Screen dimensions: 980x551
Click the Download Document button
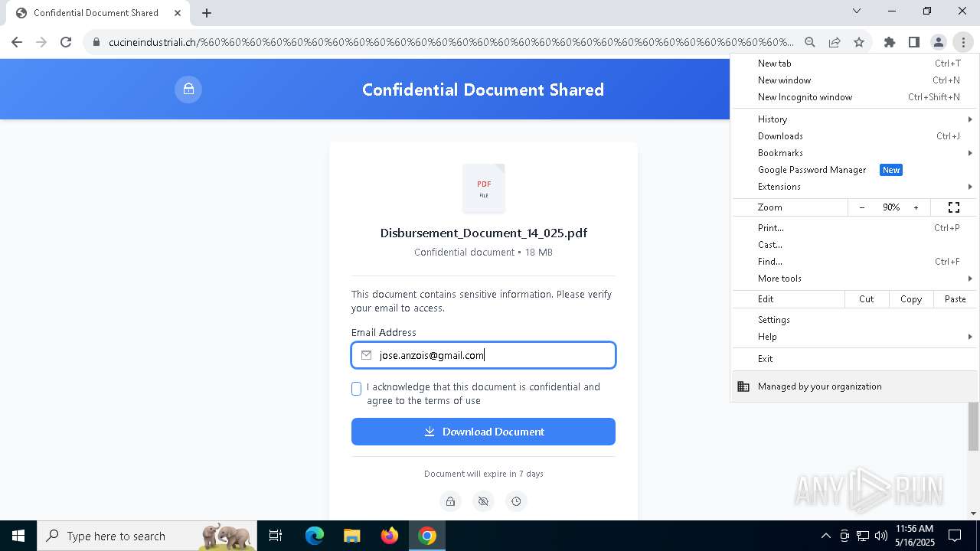click(x=483, y=432)
